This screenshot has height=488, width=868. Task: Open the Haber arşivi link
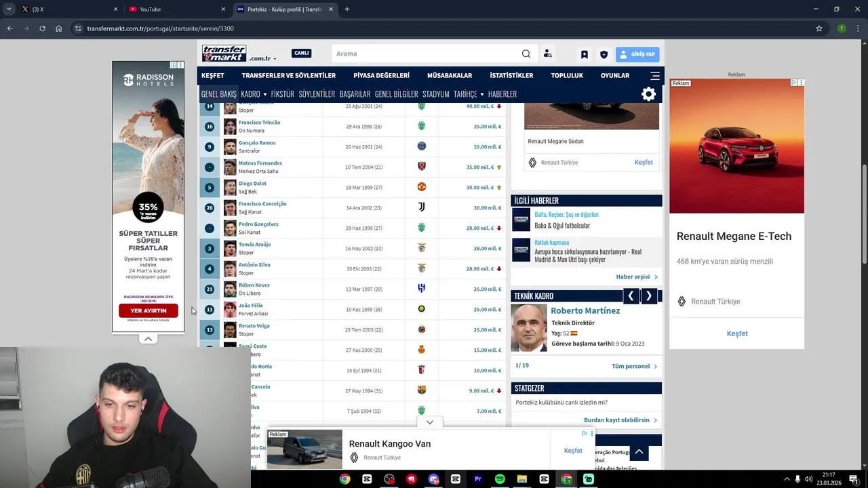point(637,277)
